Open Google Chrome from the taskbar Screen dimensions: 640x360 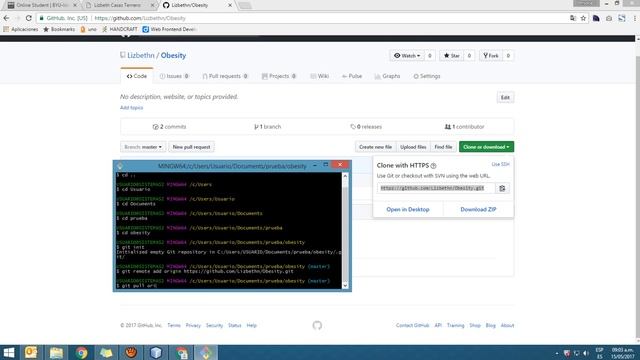[81, 353]
